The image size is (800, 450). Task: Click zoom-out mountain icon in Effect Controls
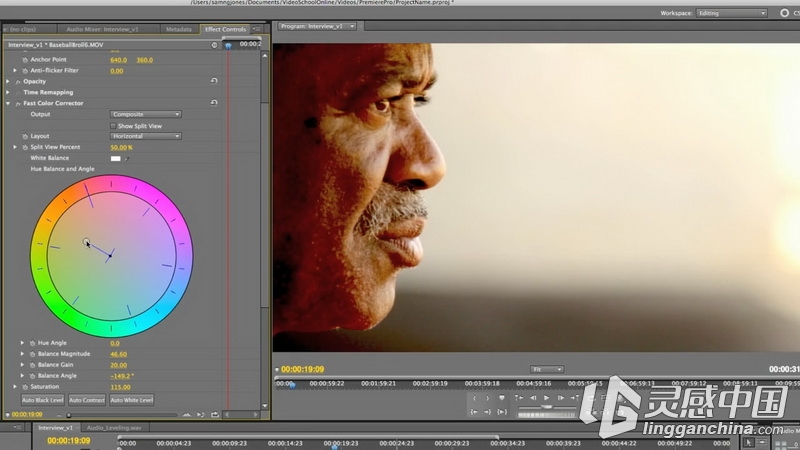pos(187,415)
